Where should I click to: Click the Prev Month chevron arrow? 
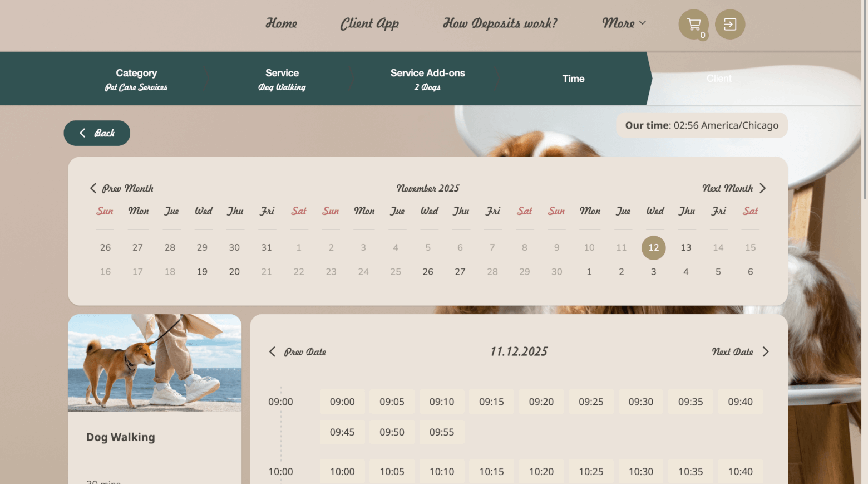(x=93, y=188)
